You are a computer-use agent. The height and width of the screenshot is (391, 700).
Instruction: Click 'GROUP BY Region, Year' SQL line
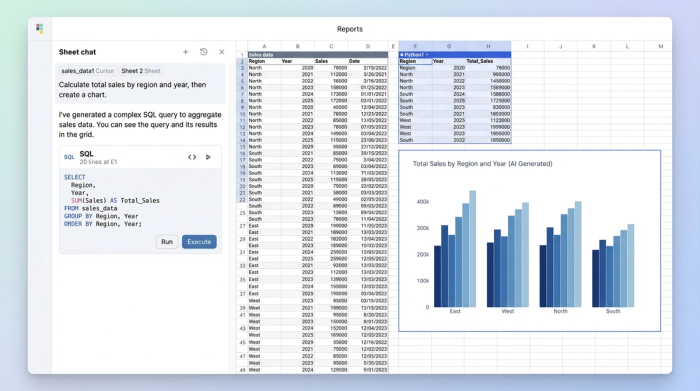click(101, 216)
